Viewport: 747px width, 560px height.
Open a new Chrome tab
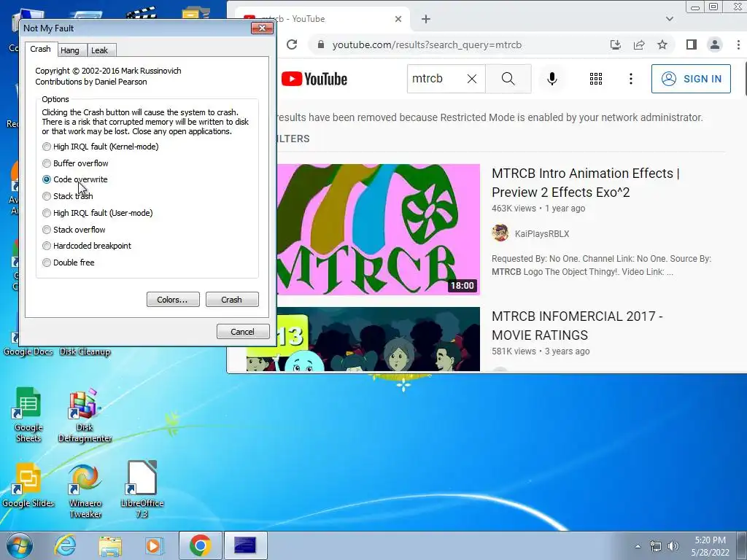(x=426, y=19)
